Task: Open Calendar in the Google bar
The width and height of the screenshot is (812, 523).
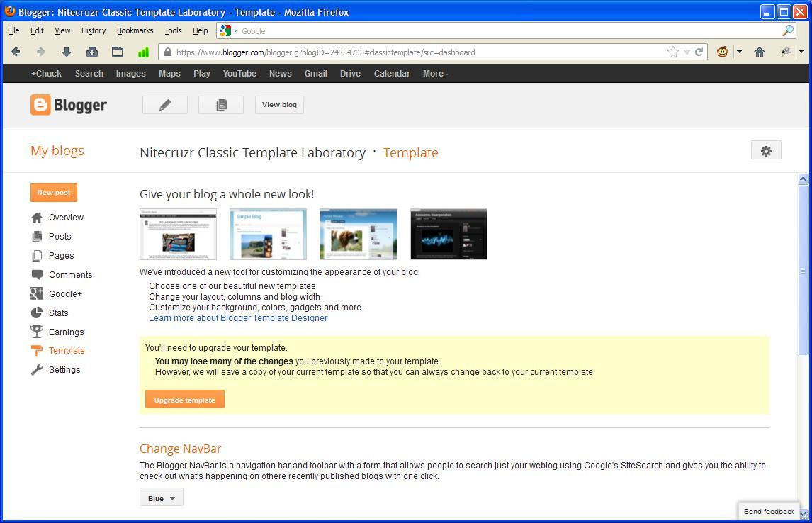Action: point(392,74)
